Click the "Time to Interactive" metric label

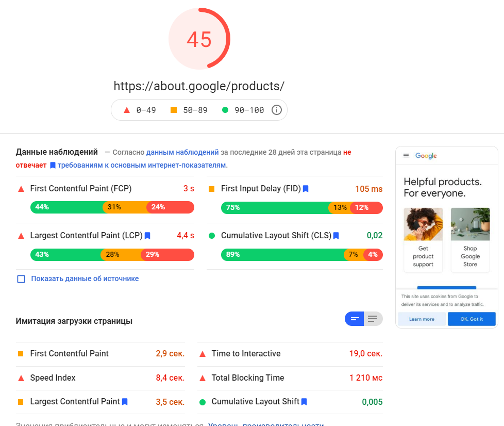point(246,354)
